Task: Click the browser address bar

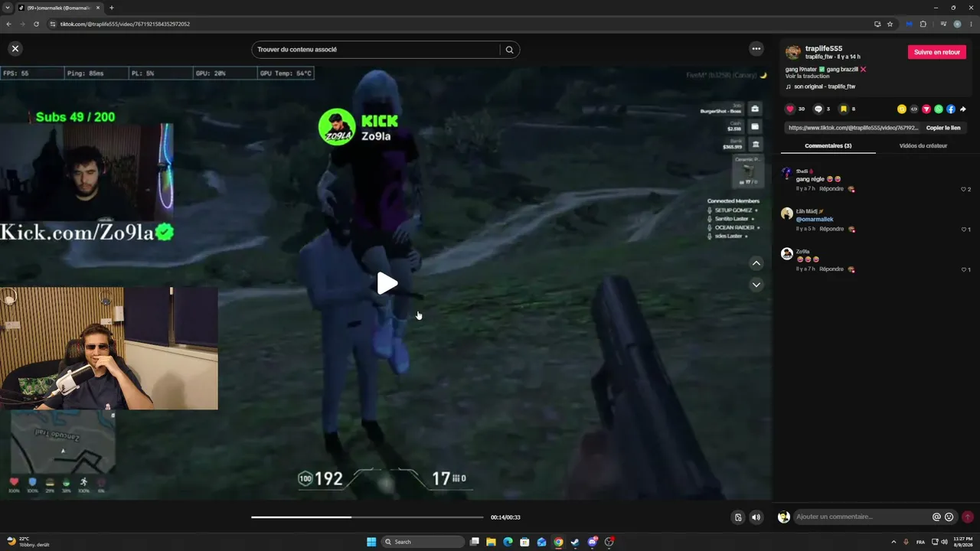Action: (x=459, y=24)
